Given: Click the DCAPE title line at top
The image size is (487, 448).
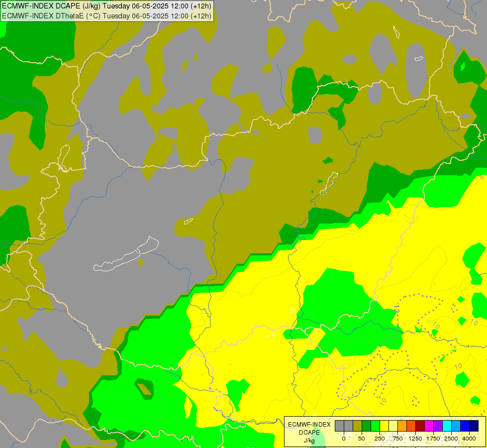Looking at the screenshot, I should click(106, 6).
